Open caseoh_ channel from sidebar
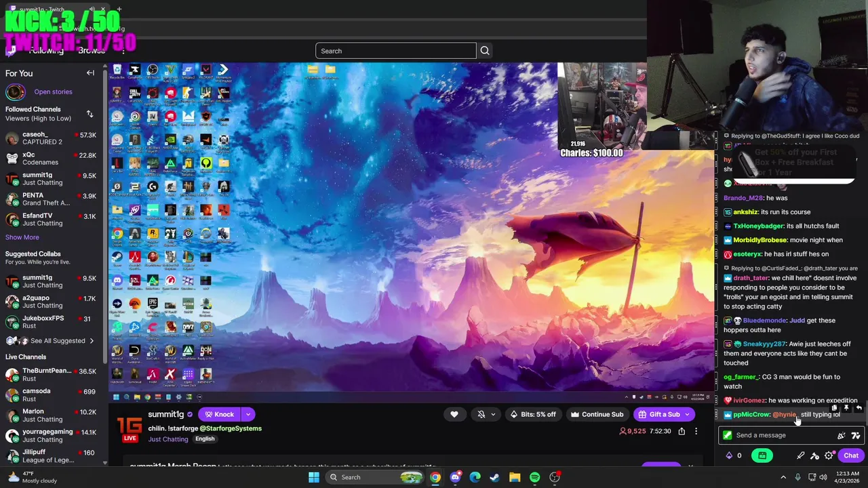This screenshot has width=868, height=488. [x=51, y=138]
